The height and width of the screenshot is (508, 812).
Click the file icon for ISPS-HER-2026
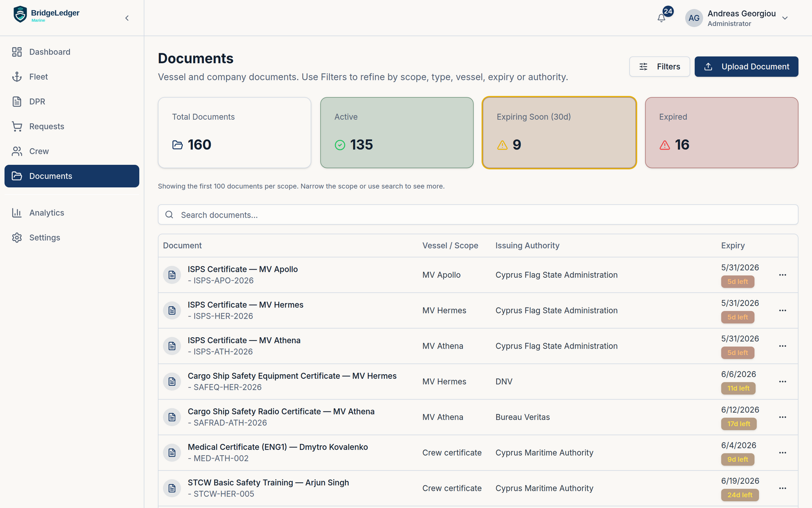coord(172,311)
